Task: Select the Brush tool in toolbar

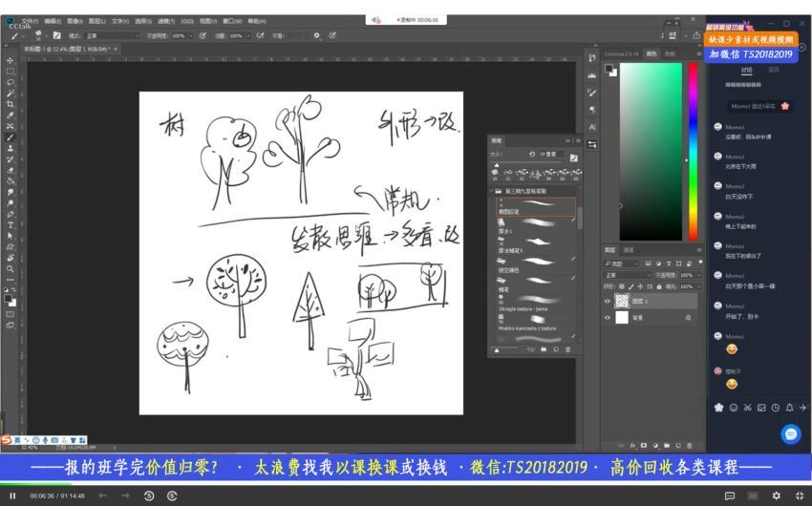Action: click(10, 137)
